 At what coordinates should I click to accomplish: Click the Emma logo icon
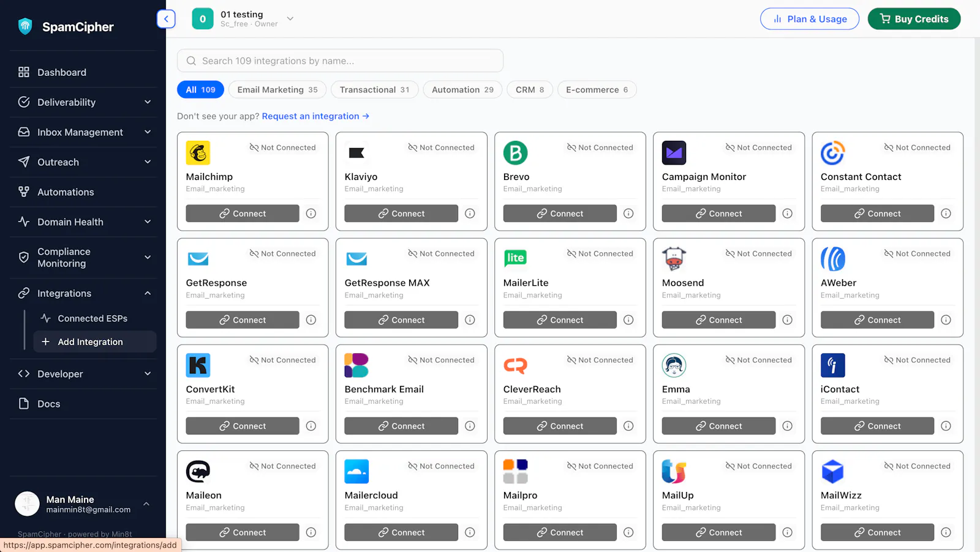coord(674,365)
